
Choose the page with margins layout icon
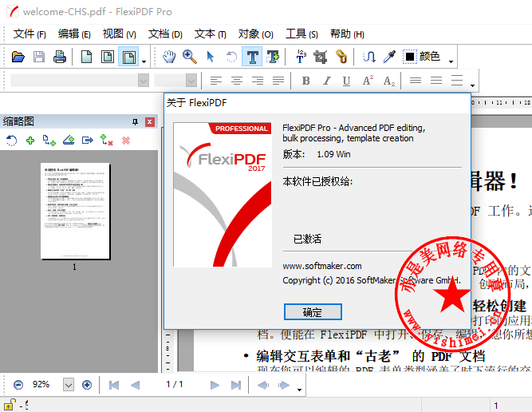click(108, 57)
